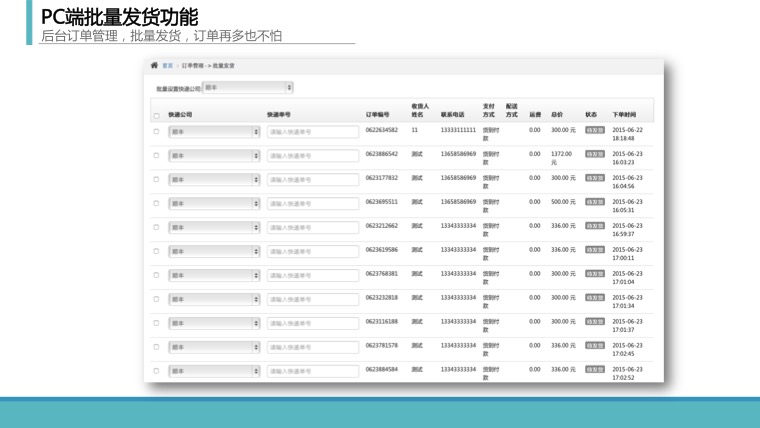
Task: Click tracking number input for order 0623695511
Action: [313, 204]
